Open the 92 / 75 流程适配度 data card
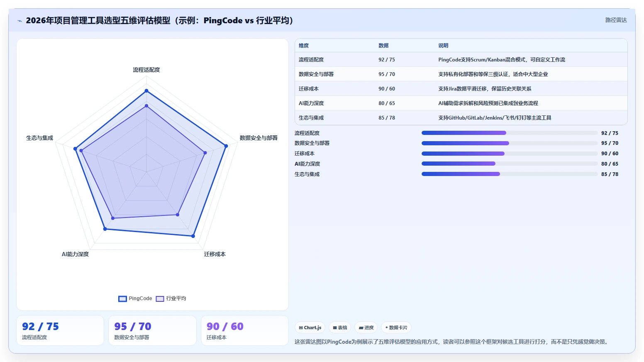This screenshot has width=644, height=362. point(60,330)
